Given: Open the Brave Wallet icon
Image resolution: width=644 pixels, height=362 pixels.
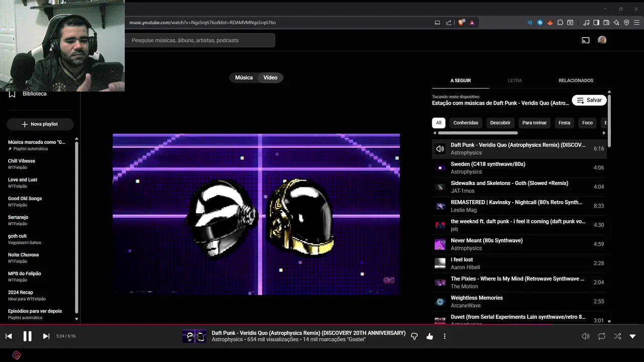Looking at the screenshot, I should [606, 23].
